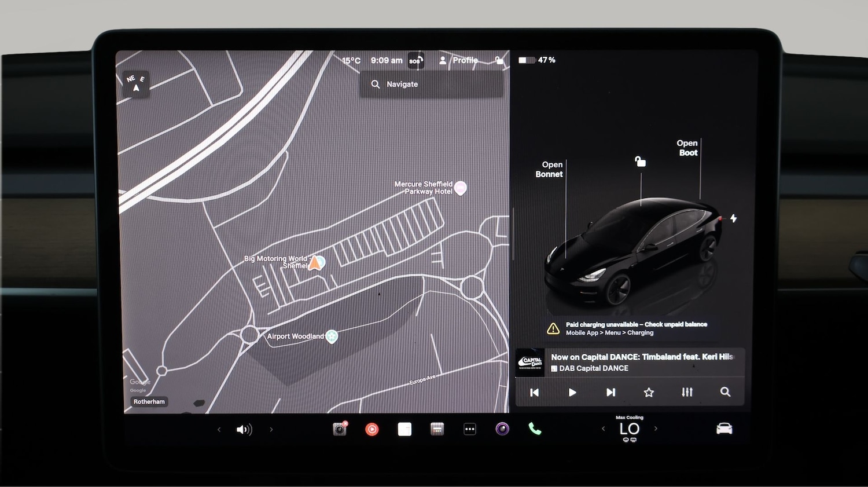The width and height of the screenshot is (868, 487).
Task: Tap the volume increase chevron arrow
Action: click(x=271, y=429)
